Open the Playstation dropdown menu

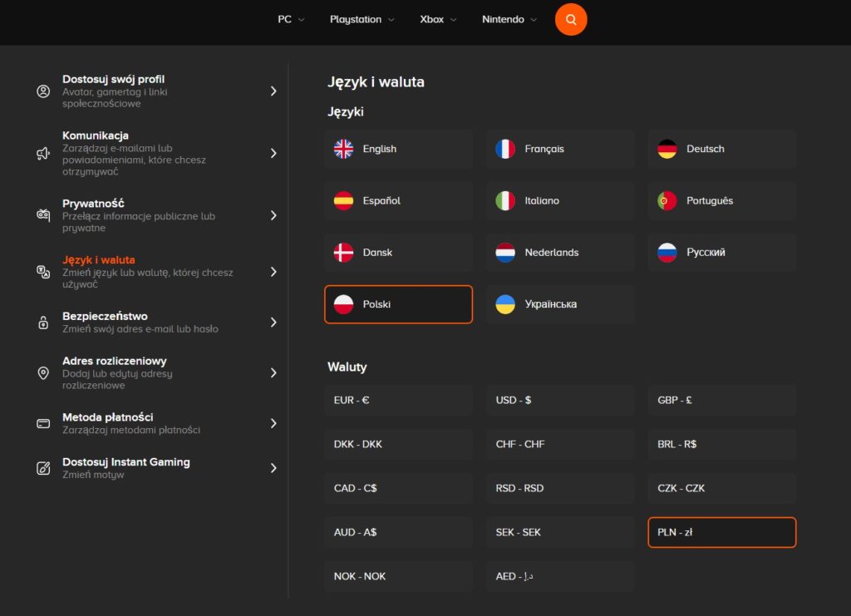pos(362,19)
